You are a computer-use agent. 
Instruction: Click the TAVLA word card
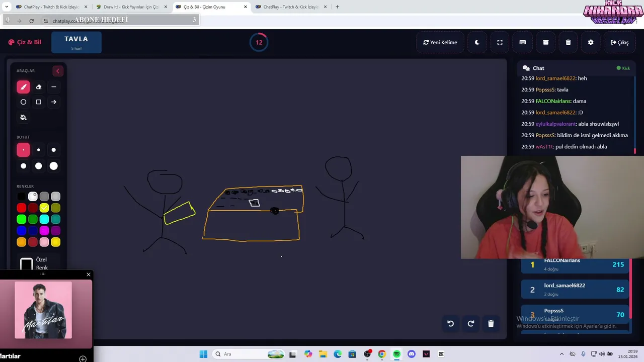[76, 42]
